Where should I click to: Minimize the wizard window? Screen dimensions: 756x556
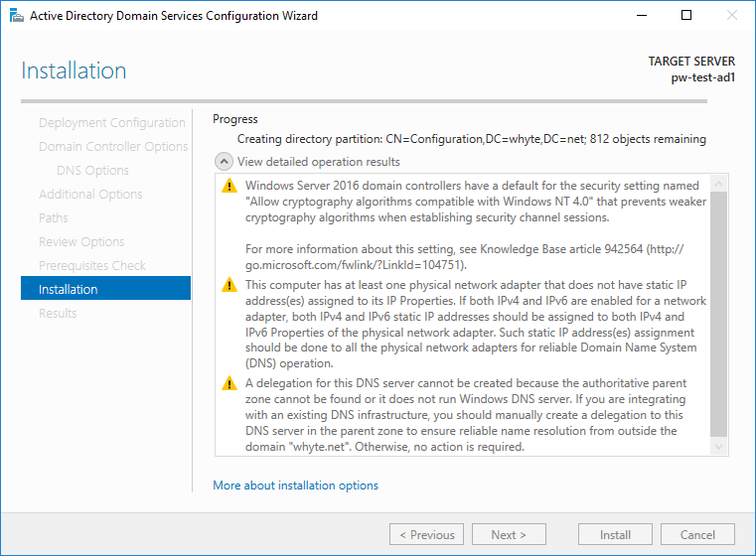(x=641, y=16)
